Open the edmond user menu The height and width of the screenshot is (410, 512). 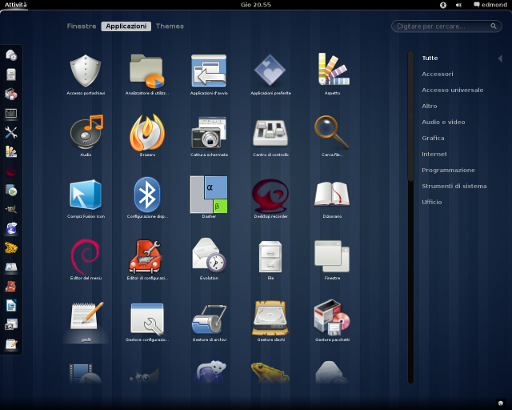tap(491, 5)
